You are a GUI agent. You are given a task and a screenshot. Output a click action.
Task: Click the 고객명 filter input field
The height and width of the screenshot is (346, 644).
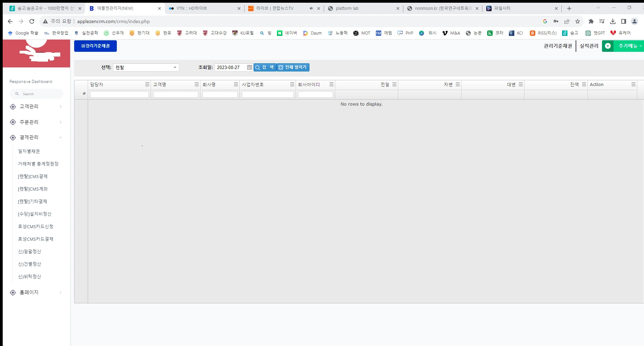click(x=176, y=94)
